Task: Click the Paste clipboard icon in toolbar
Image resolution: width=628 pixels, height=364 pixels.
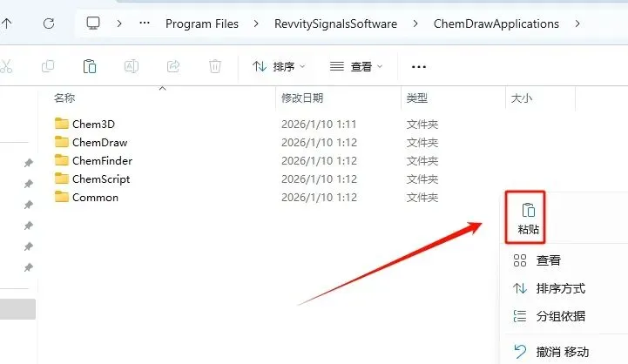Action: [x=90, y=66]
